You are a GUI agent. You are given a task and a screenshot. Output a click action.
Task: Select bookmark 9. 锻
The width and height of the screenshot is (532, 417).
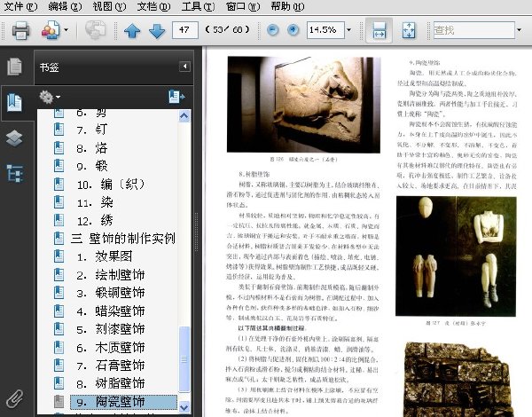[92, 166]
